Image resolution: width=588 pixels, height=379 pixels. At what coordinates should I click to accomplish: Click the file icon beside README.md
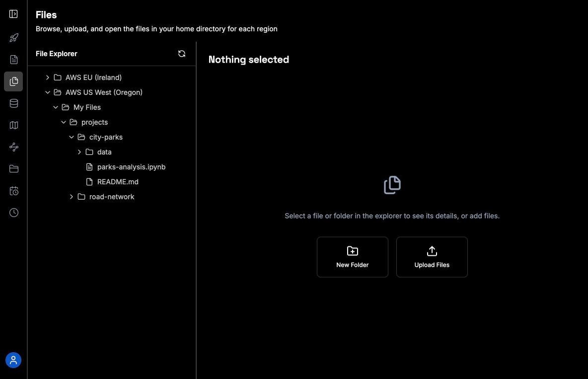89,182
